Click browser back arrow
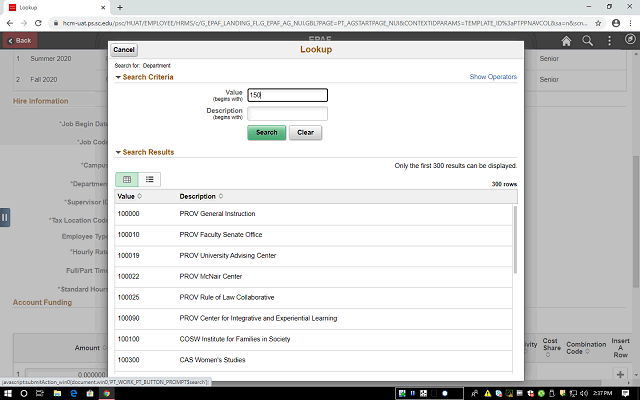Viewport: 640px width, 400px height. [x=10, y=23]
